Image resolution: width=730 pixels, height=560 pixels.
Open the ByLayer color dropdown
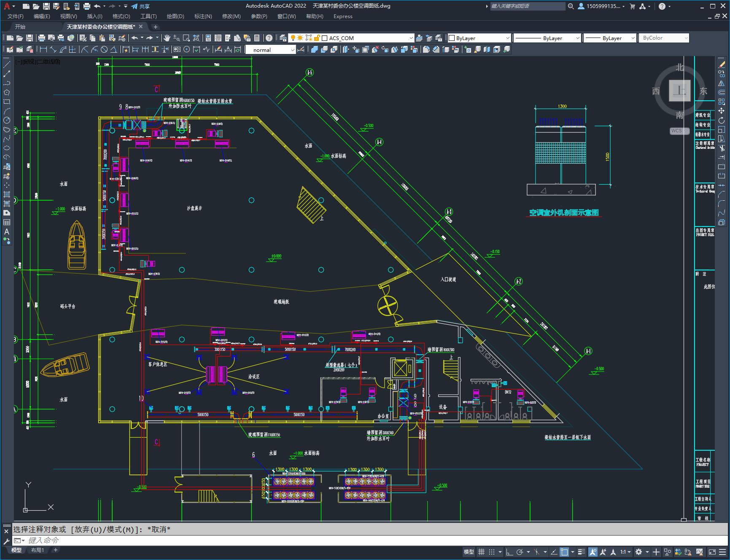pyautogui.click(x=479, y=38)
